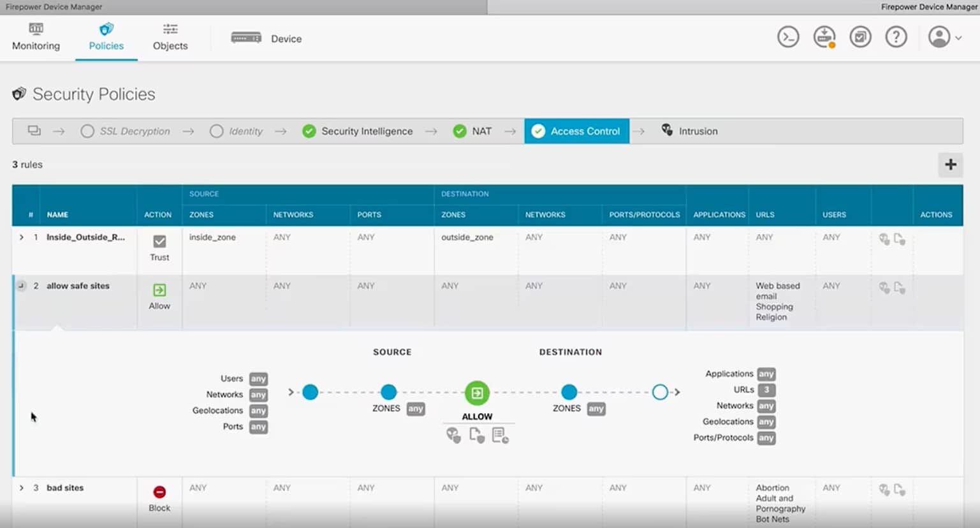This screenshot has height=528, width=980.
Task: Open the CLI console icon
Action: [788, 37]
